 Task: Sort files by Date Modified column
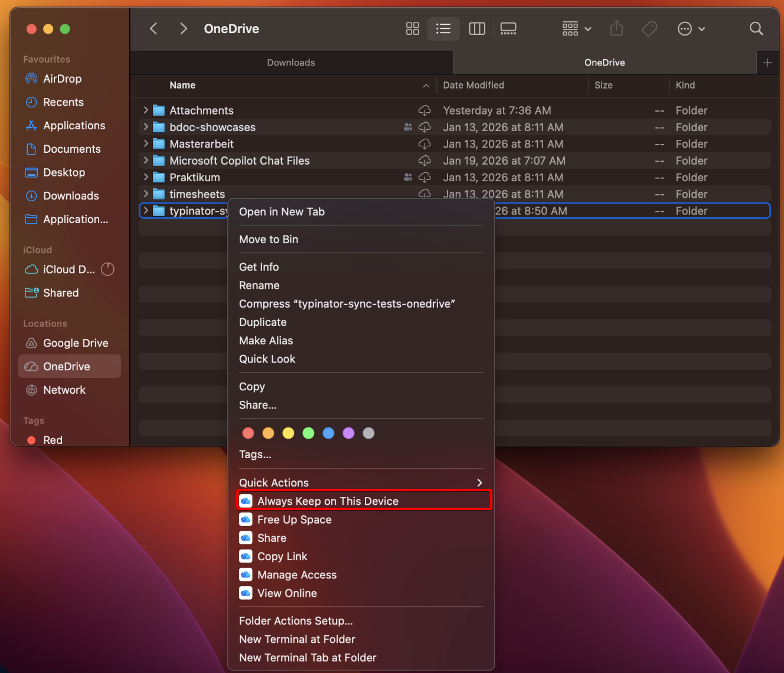coord(473,85)
